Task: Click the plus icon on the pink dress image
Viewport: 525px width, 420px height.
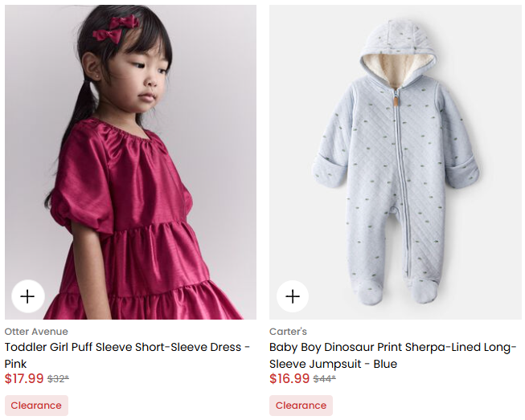Action: tap(28, 296)
